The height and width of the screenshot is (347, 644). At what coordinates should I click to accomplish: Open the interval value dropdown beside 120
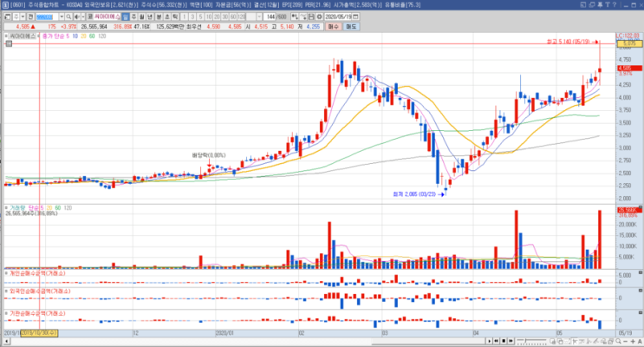(259, 16)
